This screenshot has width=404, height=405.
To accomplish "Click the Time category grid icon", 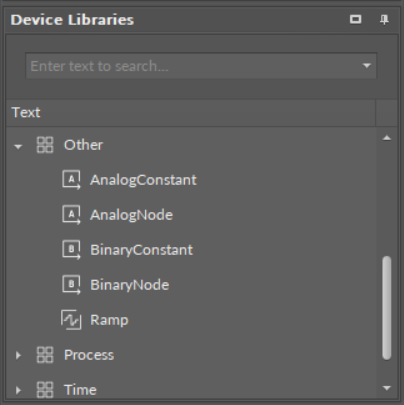I will (x=45, y=390).
